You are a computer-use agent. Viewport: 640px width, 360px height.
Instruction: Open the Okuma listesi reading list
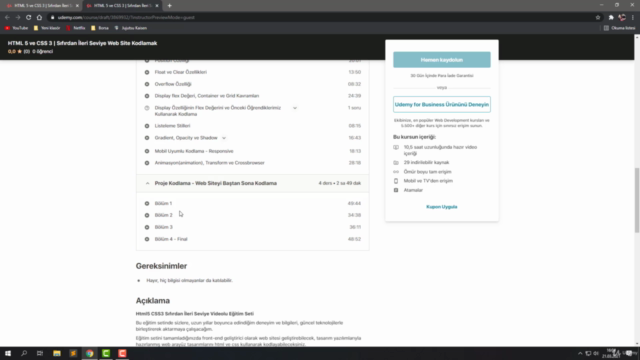tap(620, 28)
